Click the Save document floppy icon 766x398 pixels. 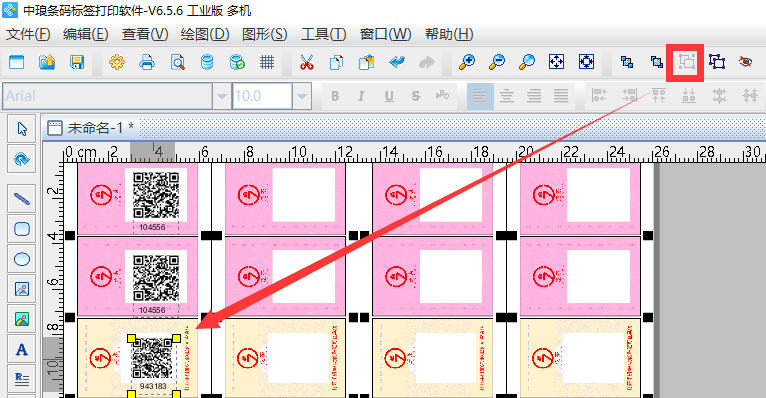point(77,62)
